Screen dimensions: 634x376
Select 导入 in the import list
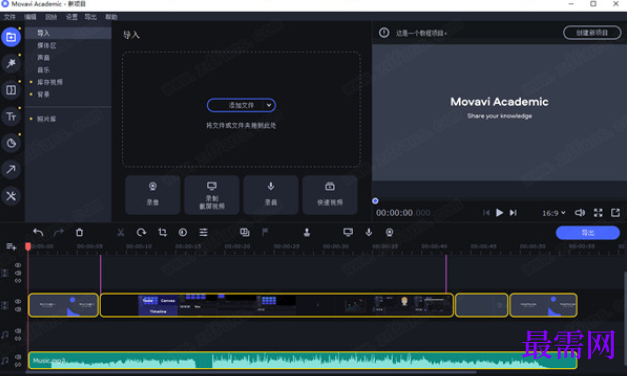pyautogui.click(x=68, y=33)
